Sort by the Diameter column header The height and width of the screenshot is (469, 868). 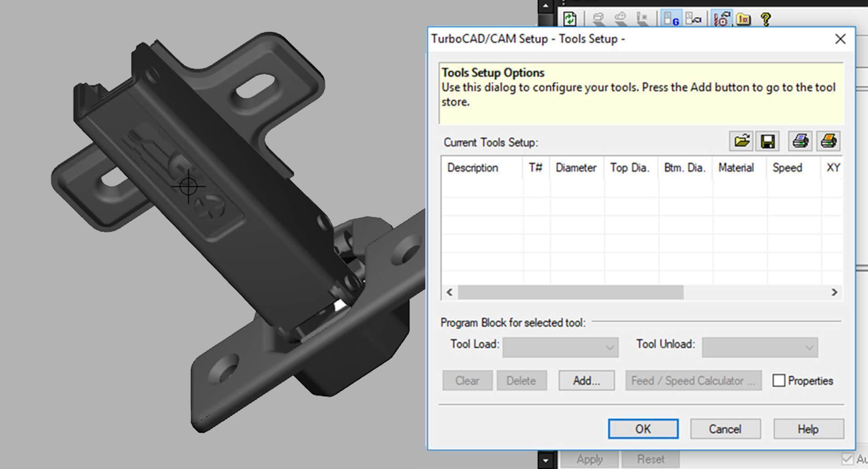click(x=577, y=168)
